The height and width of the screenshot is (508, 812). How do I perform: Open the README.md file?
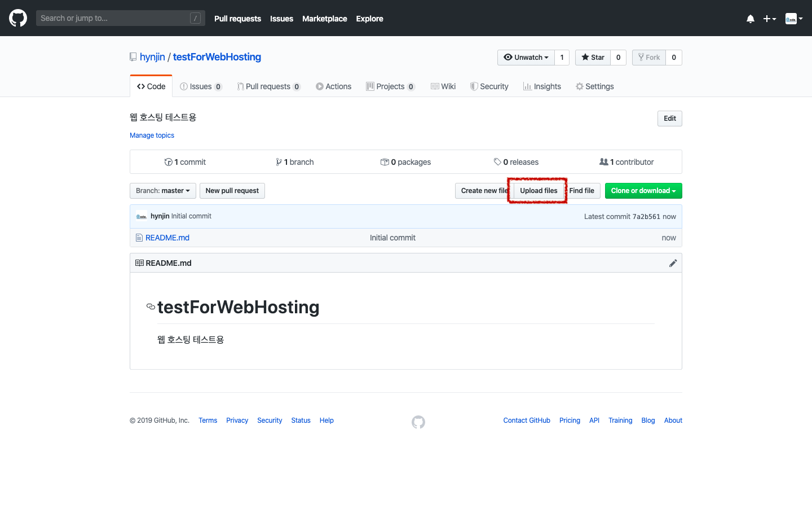tap(167, 238)
